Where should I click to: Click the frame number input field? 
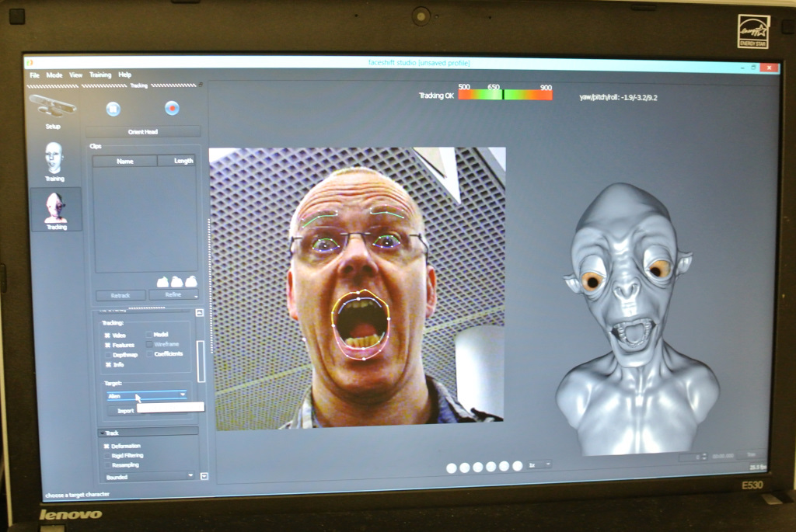690,457
